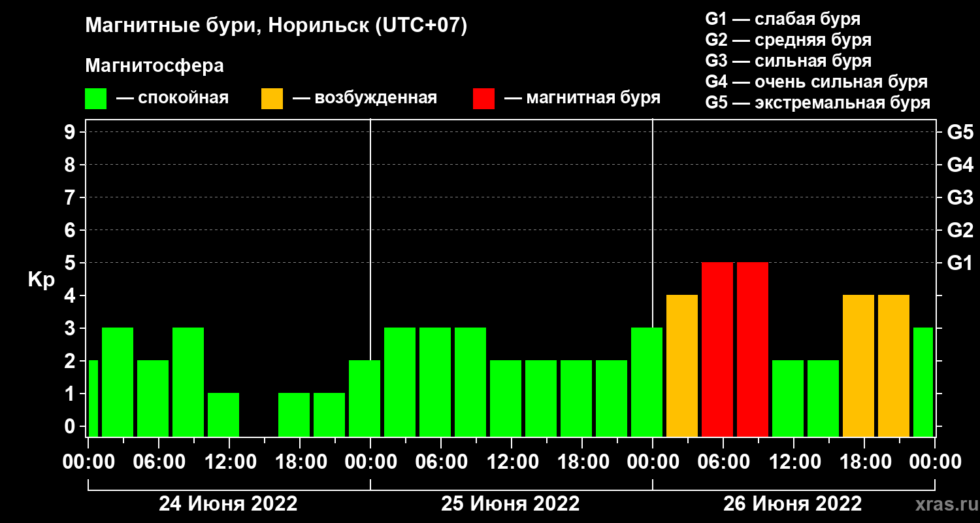Viewport: 980px width, 523px height.
Task: Click '18:00' time label under 26 June
Action: point(864,462)
